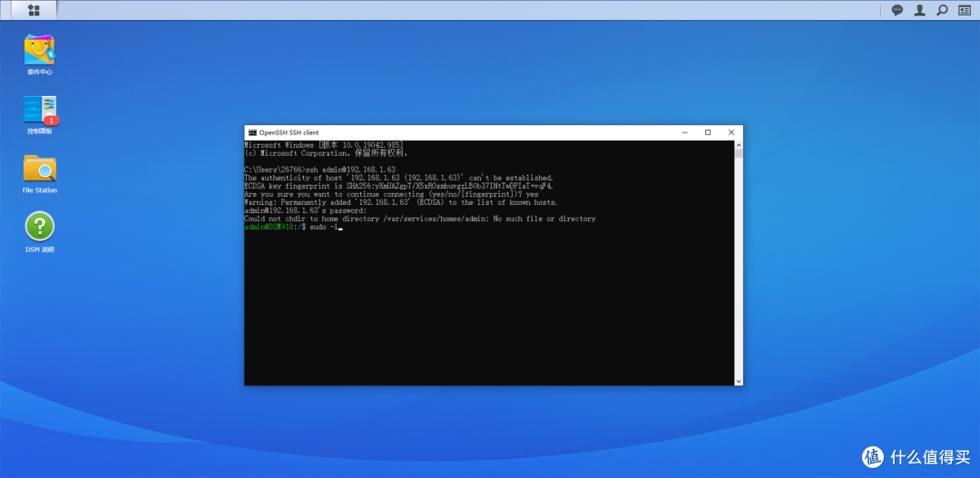Image resolution: width=980 pixels, height=478 pixels.
Task: Click the File Station label text
Action: (39, 190)
